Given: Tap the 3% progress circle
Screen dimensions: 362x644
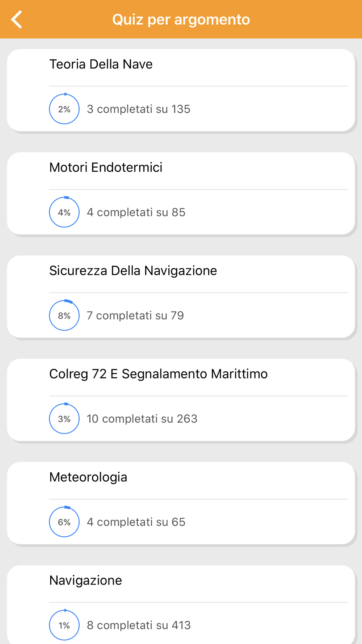Looking at the screenshot, I should (64, 419).
